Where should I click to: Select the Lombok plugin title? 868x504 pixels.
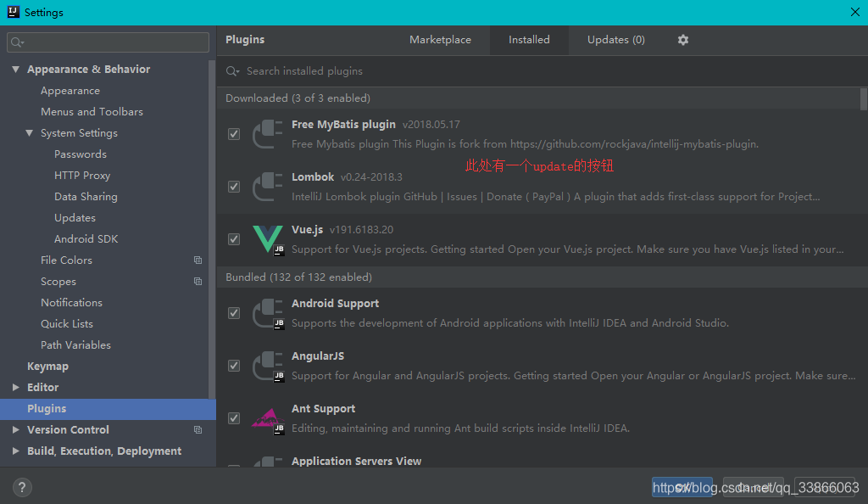coord(313,177)
